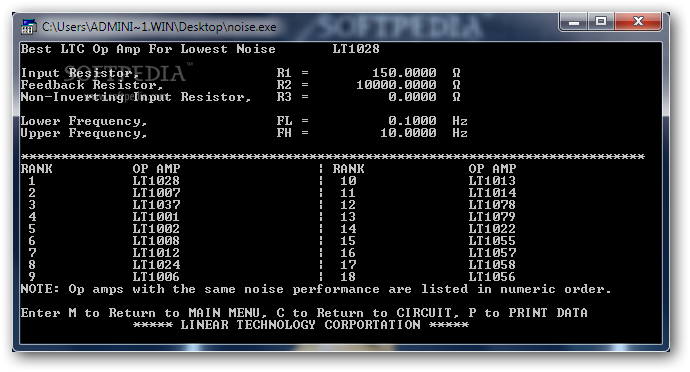Viewport: 690px width, 372px height.
Task: Click rank 8 op amp LT1024
Action: (x=156, y=265)
